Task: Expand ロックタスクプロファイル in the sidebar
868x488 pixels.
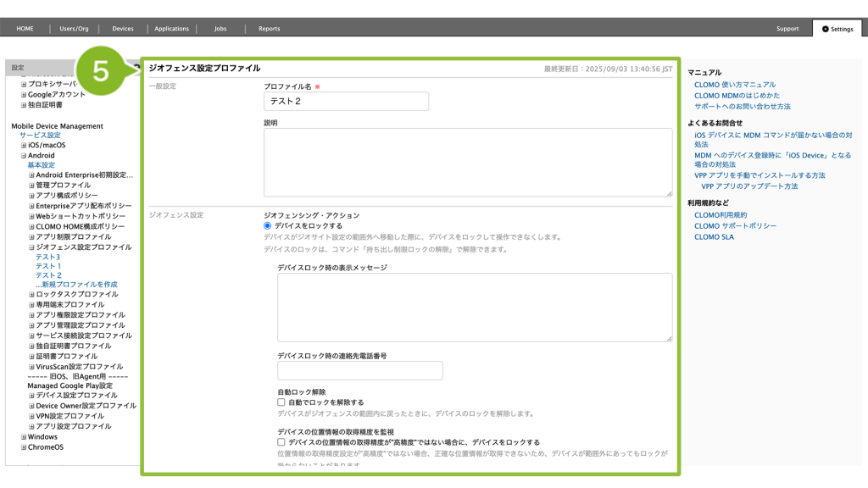Action: [32, 295]
